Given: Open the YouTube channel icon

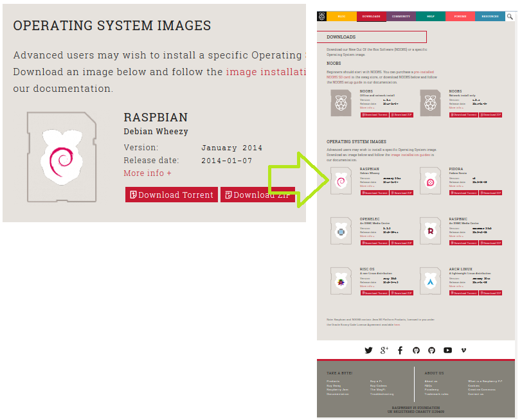Looking at the screenshot, I should [447, 350].
